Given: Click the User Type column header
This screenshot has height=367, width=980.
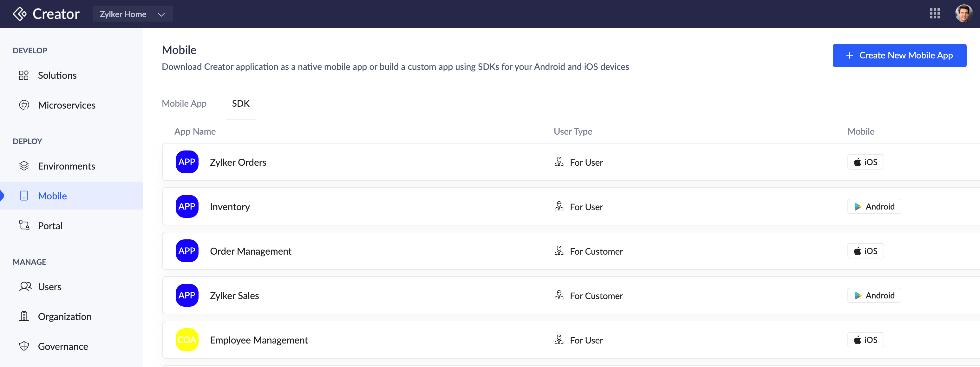Looking at the screenshot, I should (x=572, y=131).
